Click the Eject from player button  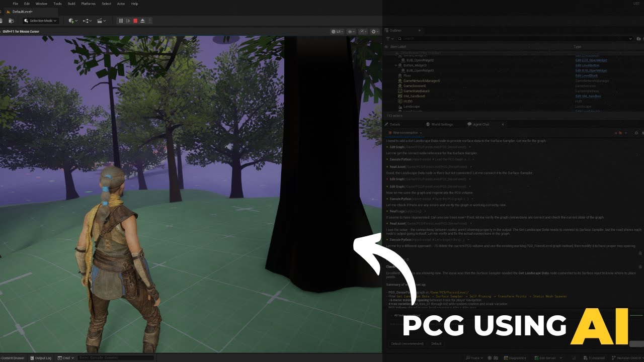143,21
